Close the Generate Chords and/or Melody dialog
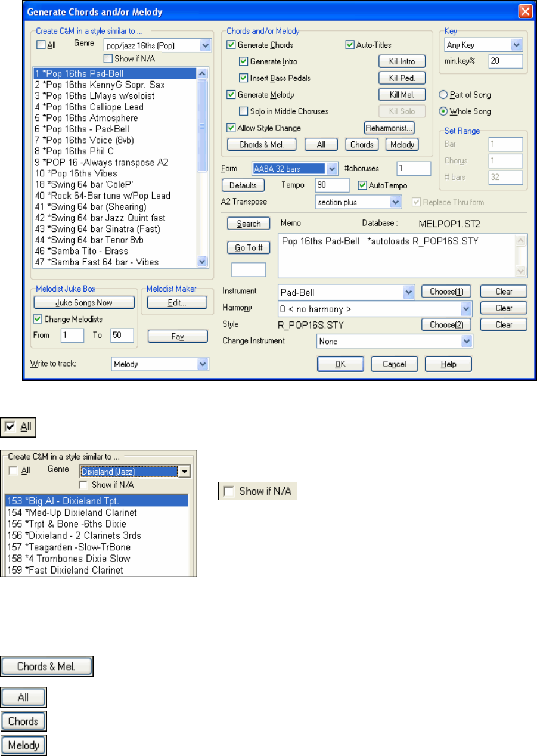Screen dimensions: 537x756 point(525,11)
